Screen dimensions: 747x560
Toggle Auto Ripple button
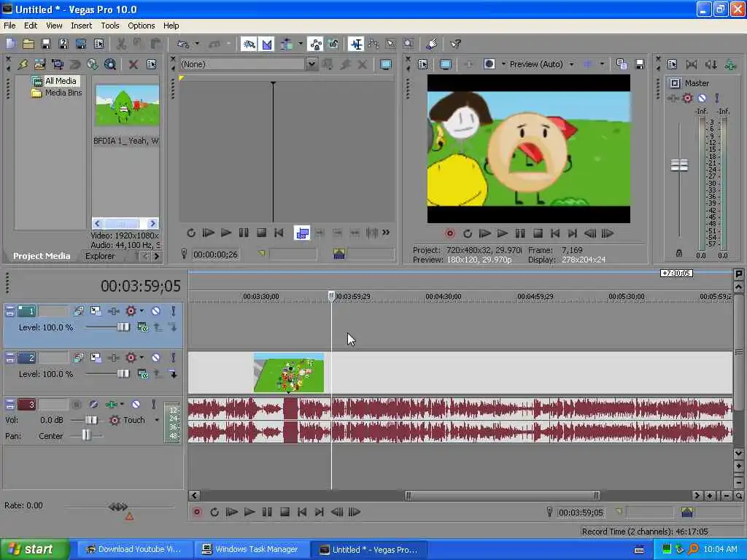(286, 44)
